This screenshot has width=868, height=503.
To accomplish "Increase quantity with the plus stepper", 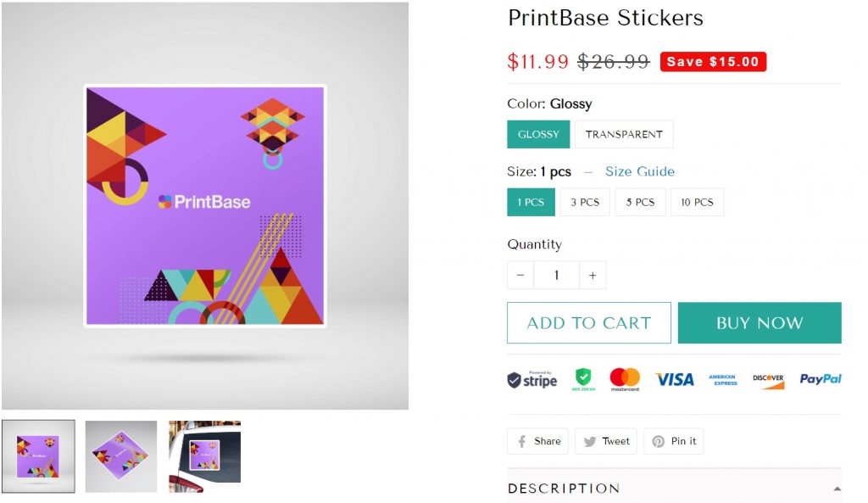I will point(593,275).
